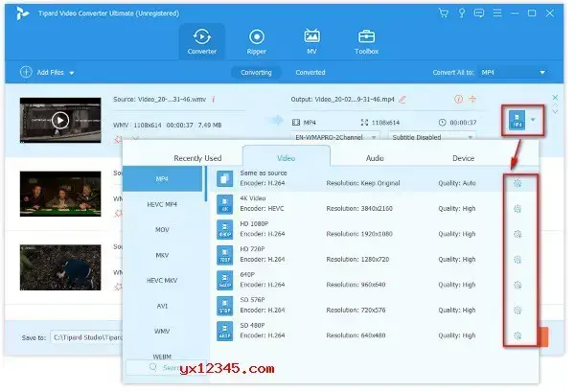Open the Recently Used tab
Viewport: 575px width, 392px height.
197,158
